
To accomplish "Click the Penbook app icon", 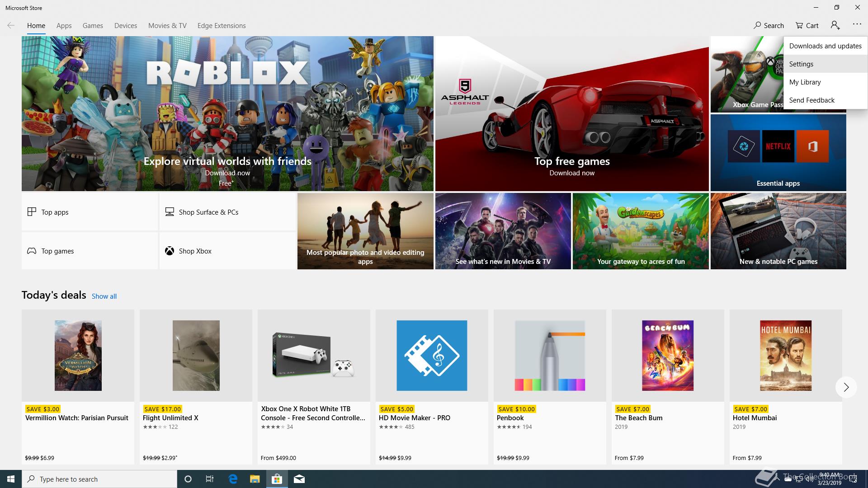I will tap(550, 356).
